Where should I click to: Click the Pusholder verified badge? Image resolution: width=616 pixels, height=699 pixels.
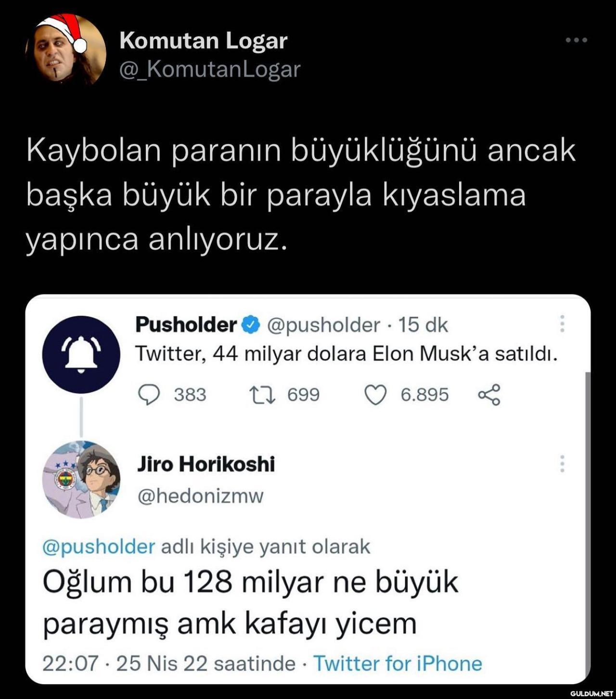pos(250,325)
